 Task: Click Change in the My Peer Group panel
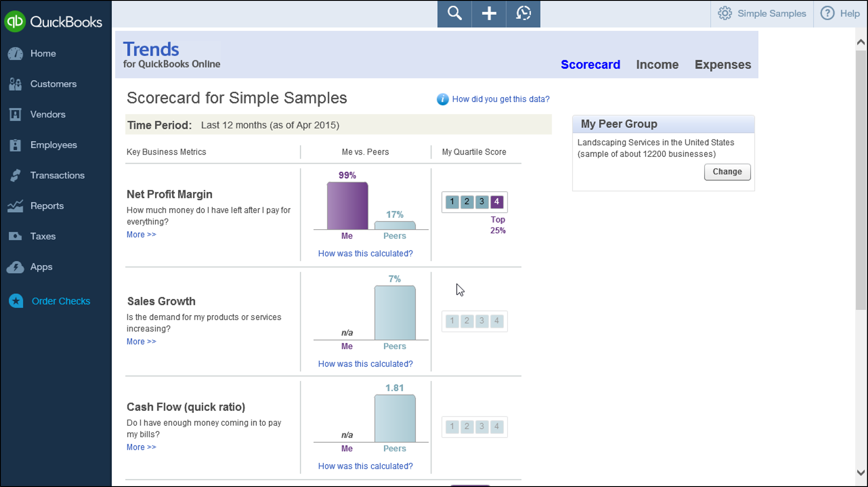point(727,172)
